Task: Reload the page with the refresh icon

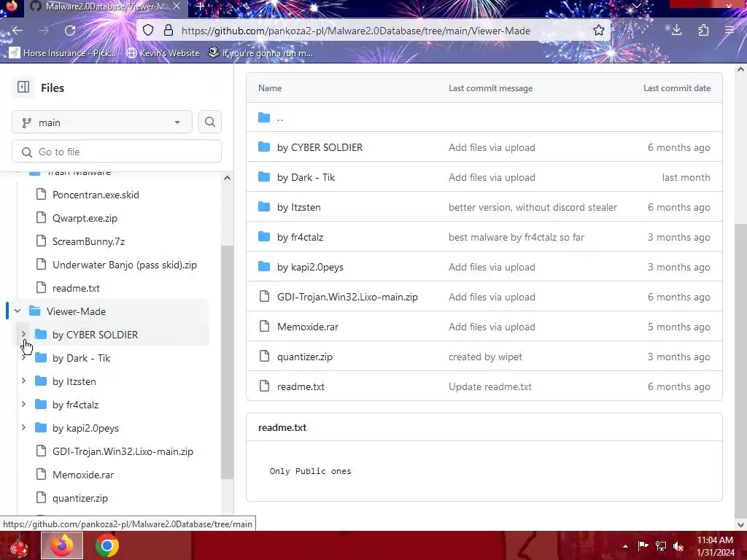Action: 70,31
